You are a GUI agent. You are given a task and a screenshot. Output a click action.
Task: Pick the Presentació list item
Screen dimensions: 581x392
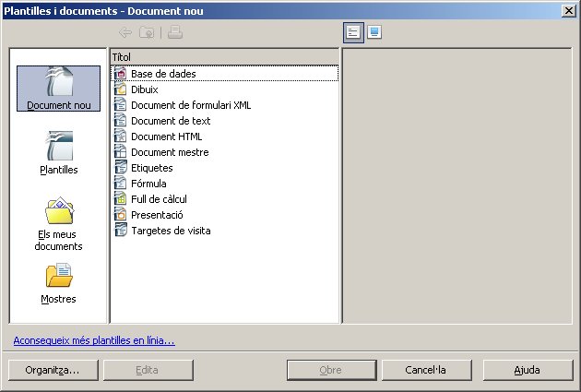point(157,215)
